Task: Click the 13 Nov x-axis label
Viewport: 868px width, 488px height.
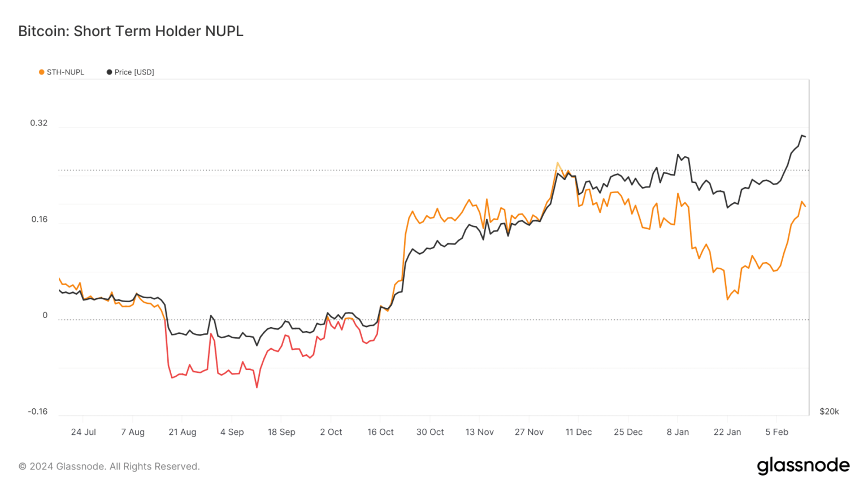Action: [479, 432]
